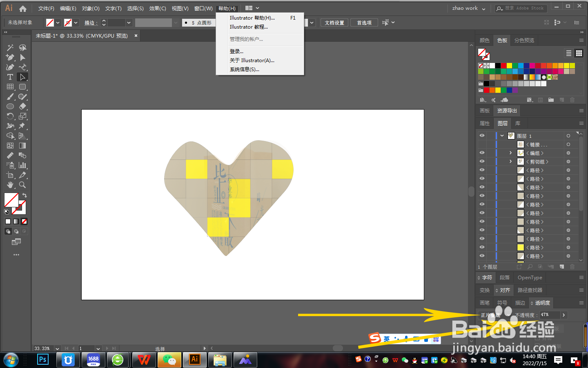Switch swatches panel to list view
588x368 pixels.
(569, 53)
